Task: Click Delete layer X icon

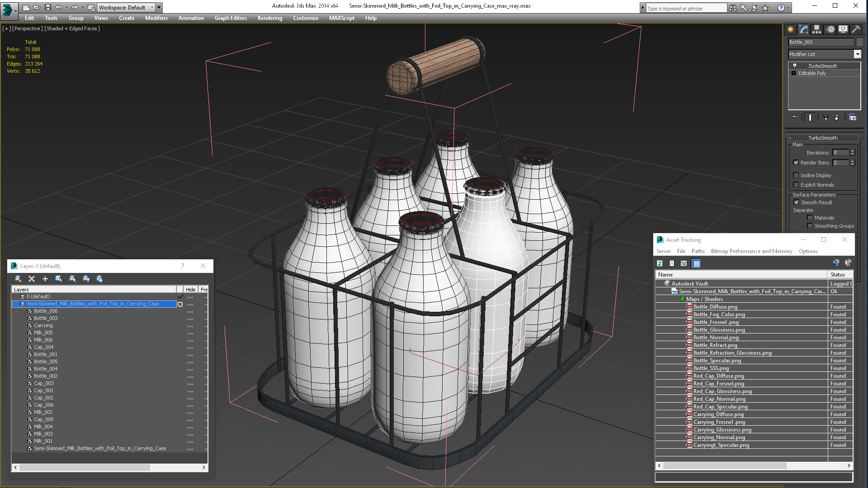Action: point(32,279)
